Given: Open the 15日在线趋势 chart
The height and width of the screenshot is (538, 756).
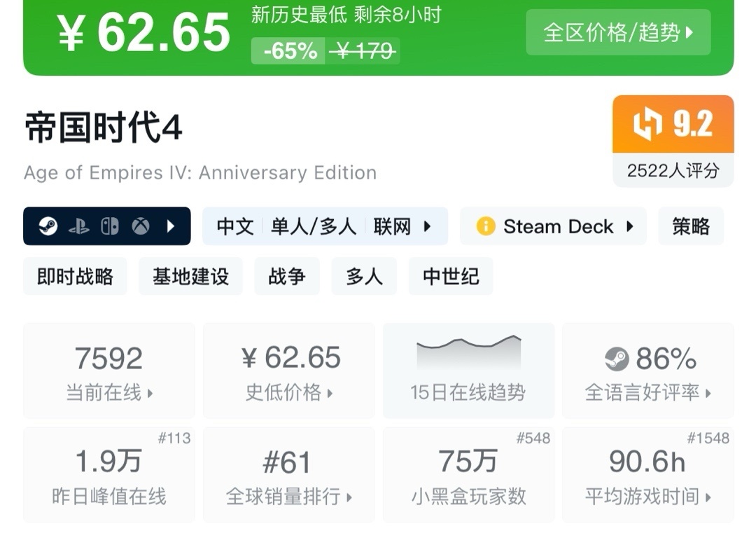Looking at the screenshot, I should (468, 371).
